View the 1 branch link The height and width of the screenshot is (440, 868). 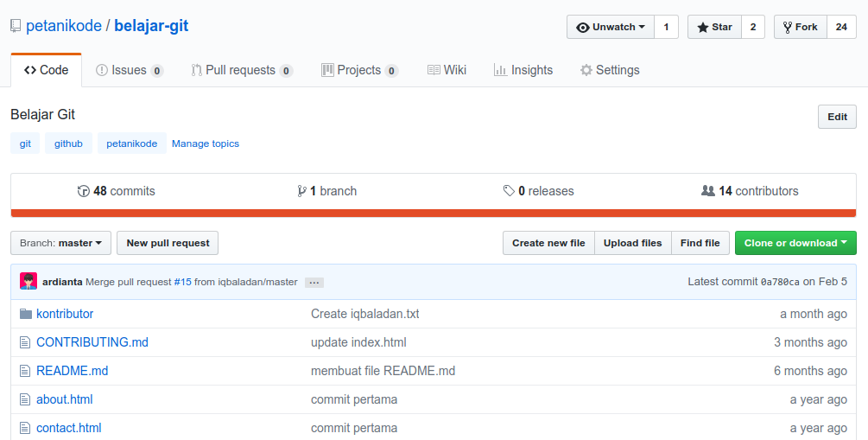pos(327,191)
